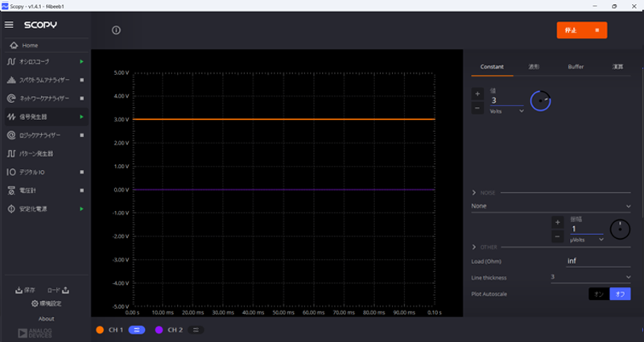Open 環境設定 preferences with gear icon
This screenshot has height=342, width=644.
pos(46,303)
